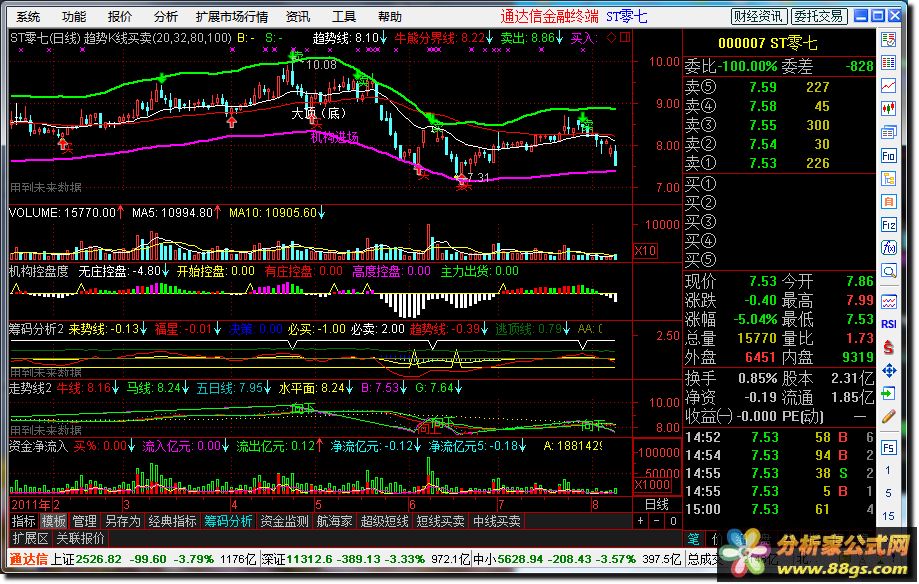Toggle the 指标 tab button

[24, 521]
